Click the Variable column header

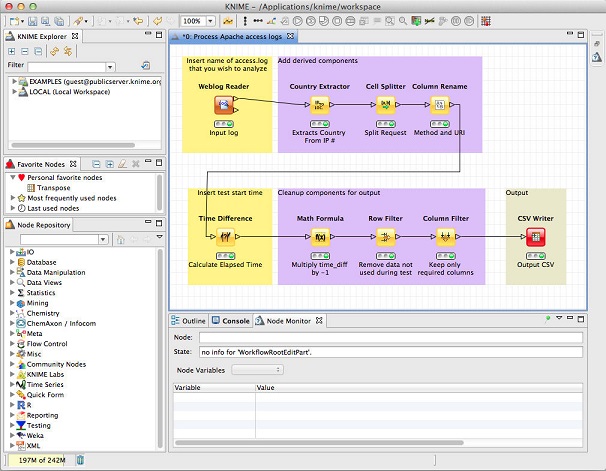(x=214, y=388)
